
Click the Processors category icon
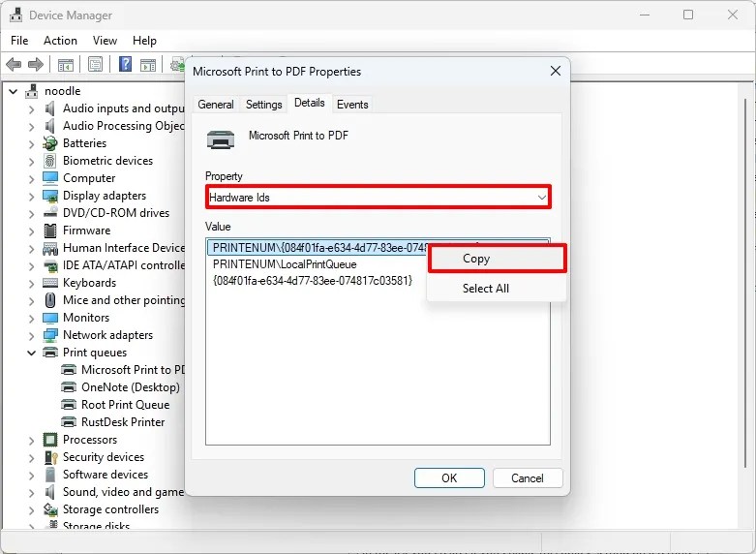click(50, 440)
